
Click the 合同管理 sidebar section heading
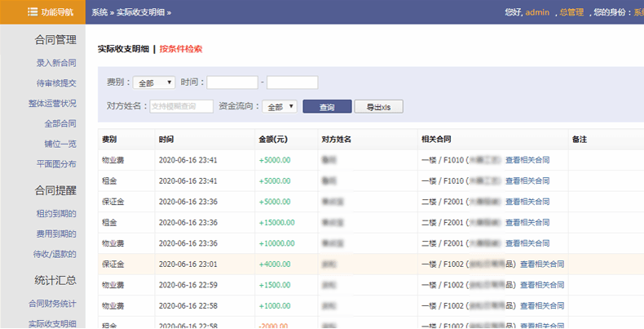[x=55, y=40]
